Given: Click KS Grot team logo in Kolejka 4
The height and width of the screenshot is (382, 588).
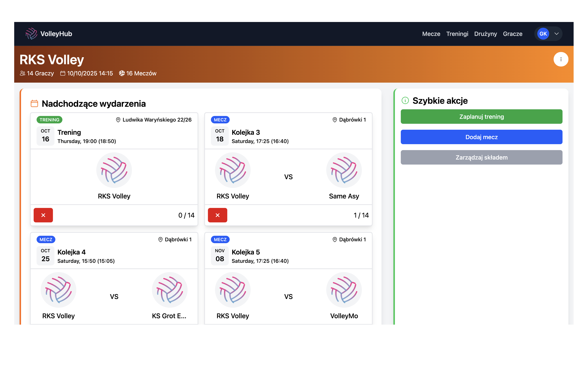Looking at the screenshot, I should (170, 290).
